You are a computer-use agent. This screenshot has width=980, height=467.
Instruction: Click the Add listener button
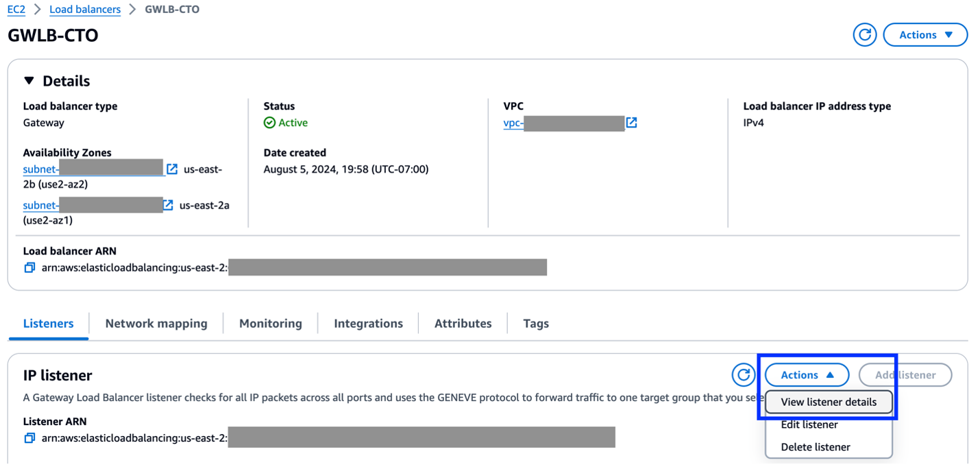point(905,375)
